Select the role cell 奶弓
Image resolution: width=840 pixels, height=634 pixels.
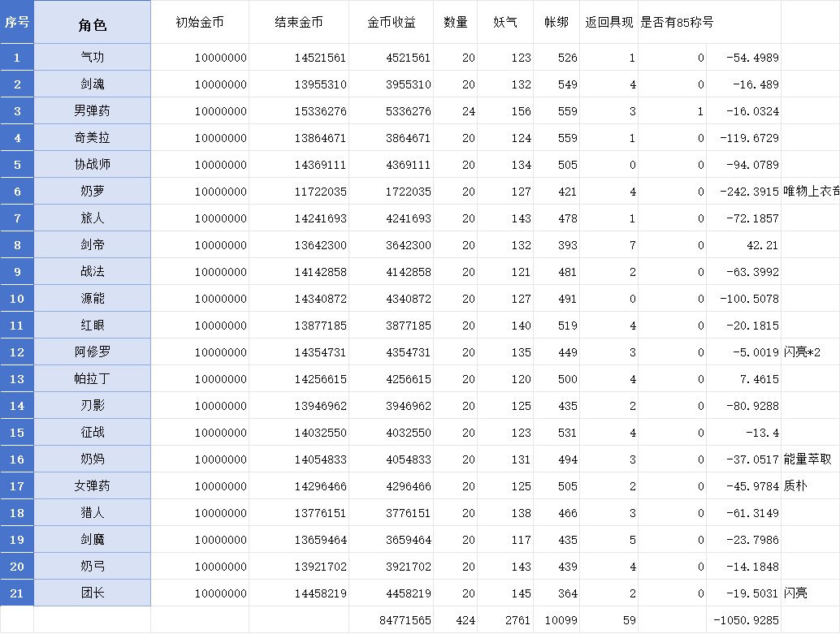coord(92,566)
